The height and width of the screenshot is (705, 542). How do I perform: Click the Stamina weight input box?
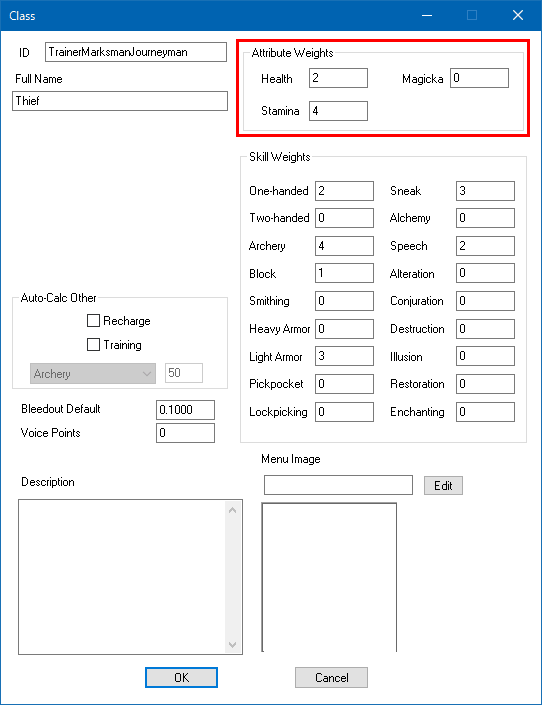click(338, 111)
